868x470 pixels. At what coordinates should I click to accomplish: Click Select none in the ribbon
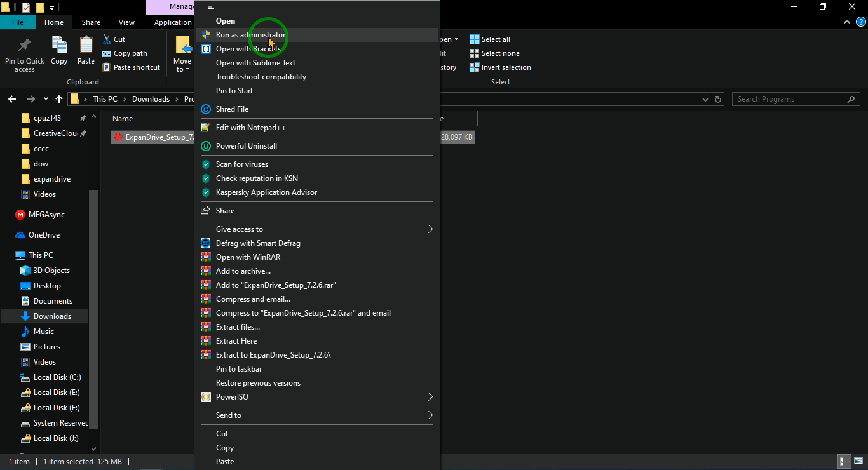pos(494,53)
